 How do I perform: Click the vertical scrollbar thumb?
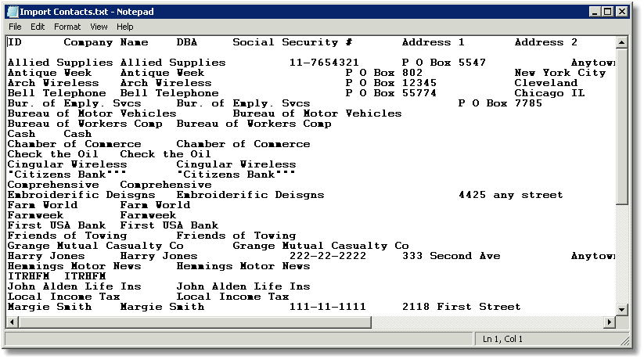[622, 126]
